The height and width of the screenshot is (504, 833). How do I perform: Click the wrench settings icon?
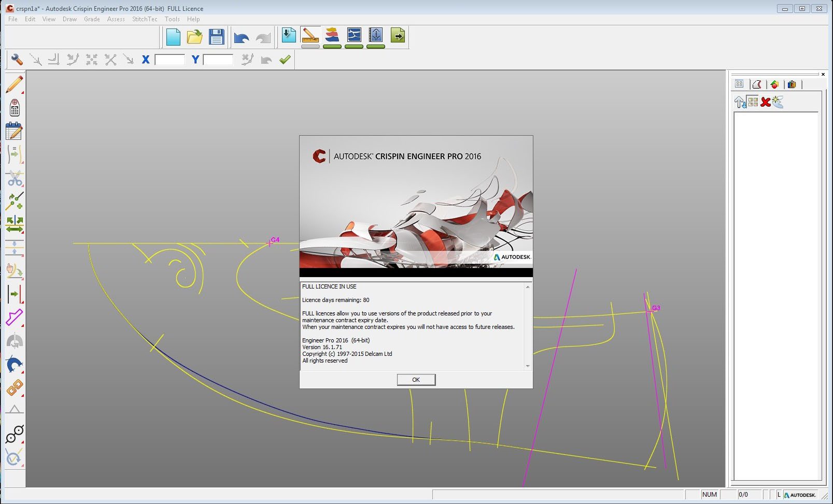pyautogui.click(x=17, y=60)
